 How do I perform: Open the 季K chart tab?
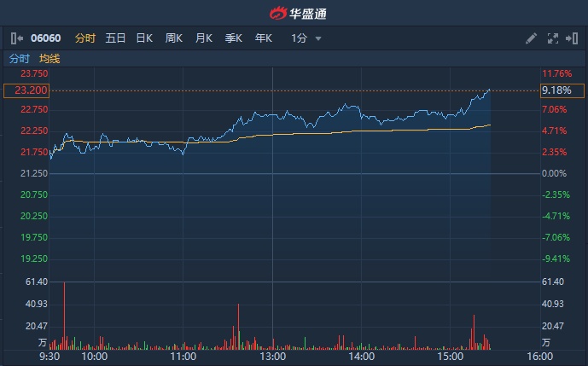point(233,38)
